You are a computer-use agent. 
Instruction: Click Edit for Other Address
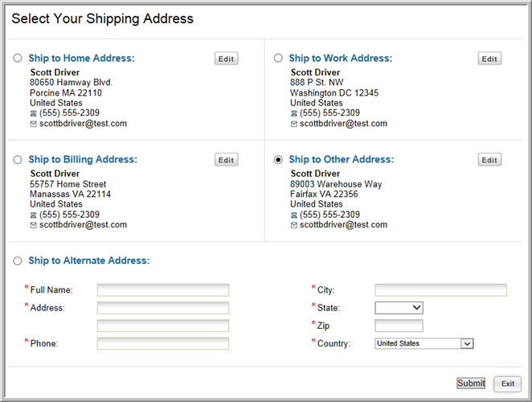[489, 159]
